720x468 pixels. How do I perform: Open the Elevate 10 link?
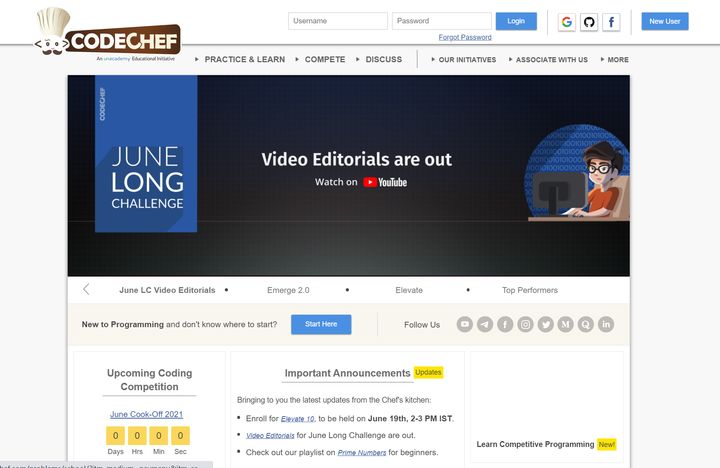click(x=298, y=419)
